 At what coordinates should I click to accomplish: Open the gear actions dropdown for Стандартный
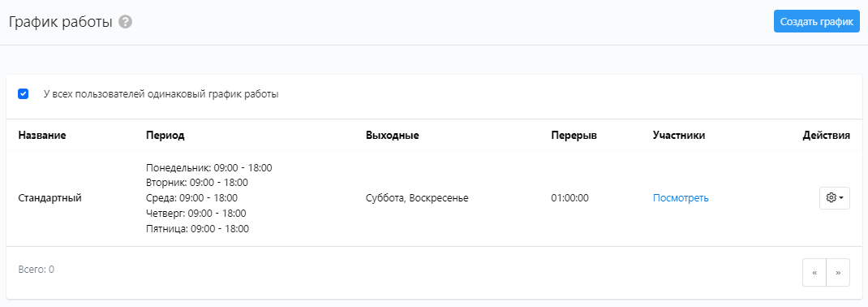point(834,198)
